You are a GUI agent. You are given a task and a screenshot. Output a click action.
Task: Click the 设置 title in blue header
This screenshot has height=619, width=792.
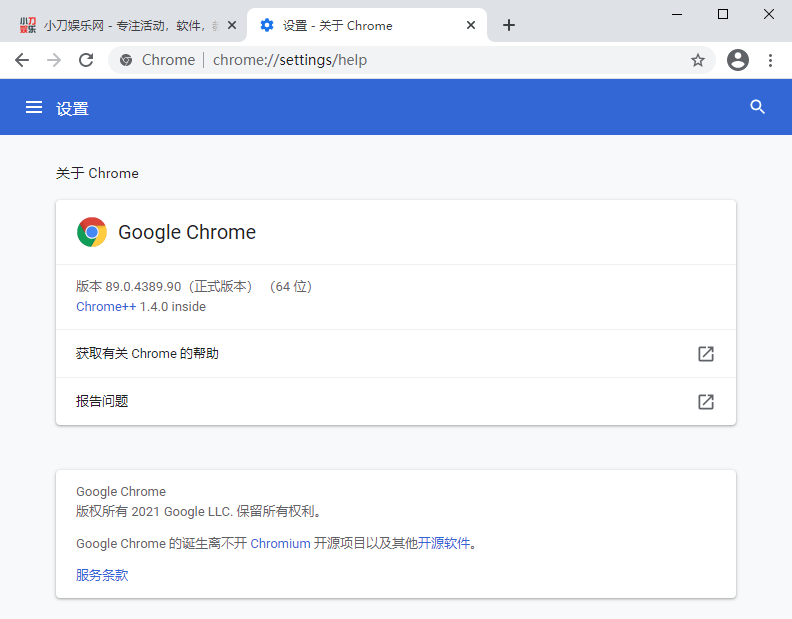pos(72,109)
